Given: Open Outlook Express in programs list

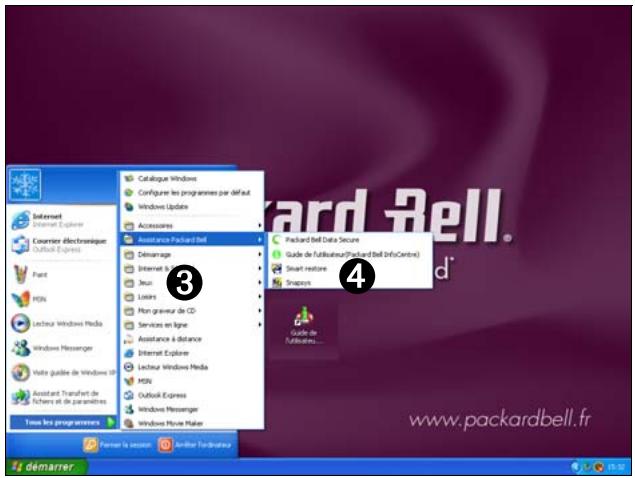Looking at the screenshot, I should [x=192, y=395].
